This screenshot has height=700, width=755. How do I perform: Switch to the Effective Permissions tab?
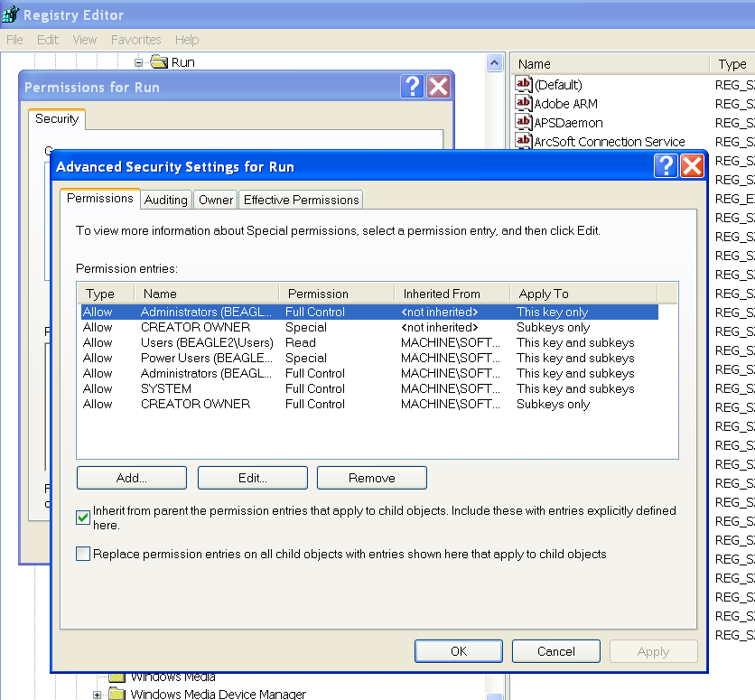click(302, 200)
